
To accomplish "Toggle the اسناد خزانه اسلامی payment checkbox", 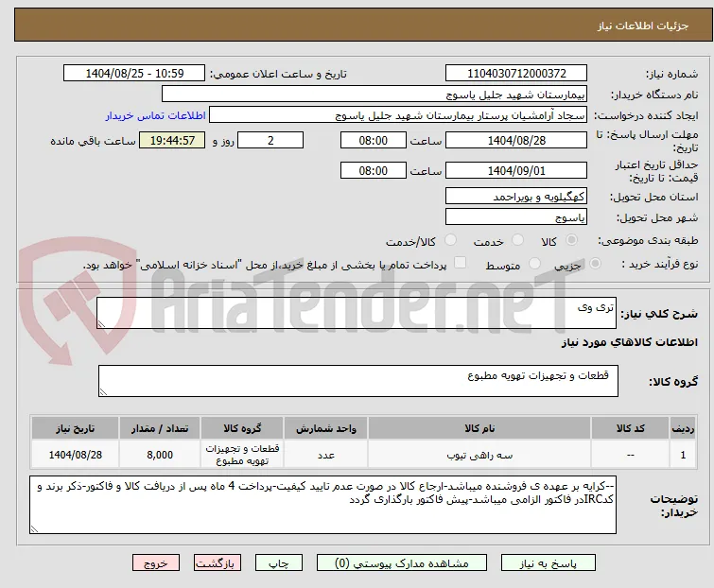I will click(461, 263).
